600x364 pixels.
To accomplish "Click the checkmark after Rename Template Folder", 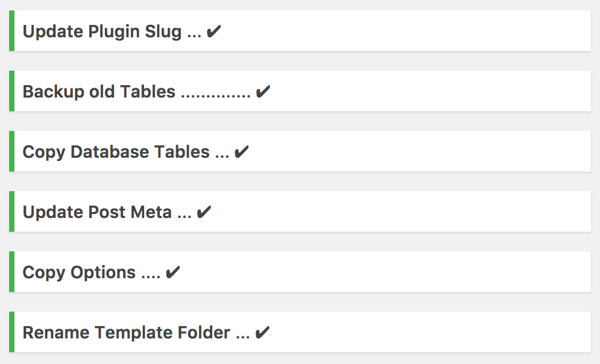I will pyautogui.click(x=262, y=333).
